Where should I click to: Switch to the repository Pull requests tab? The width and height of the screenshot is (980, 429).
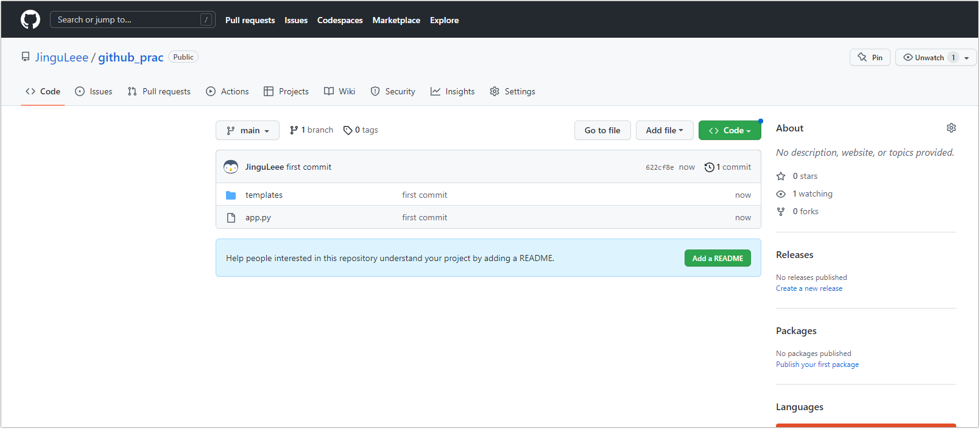[159, 91]
